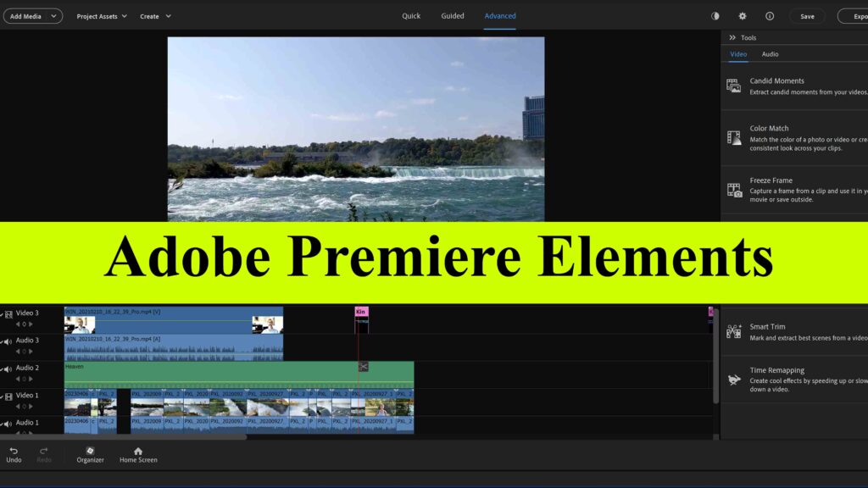The height and width of the screenshot is (488, 868).
Task: Click the info circle icon
Action: [770, 16]
